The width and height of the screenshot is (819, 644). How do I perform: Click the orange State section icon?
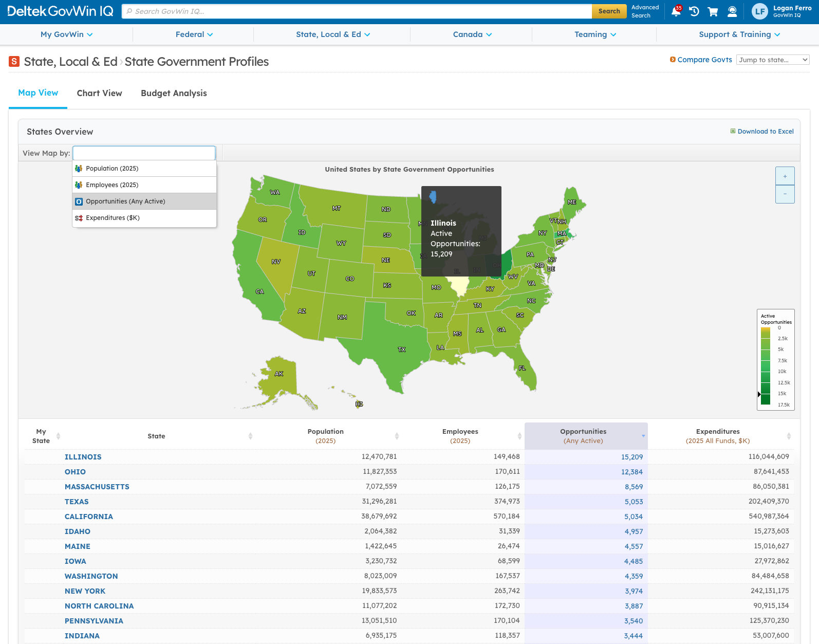[x=14, y=62]
